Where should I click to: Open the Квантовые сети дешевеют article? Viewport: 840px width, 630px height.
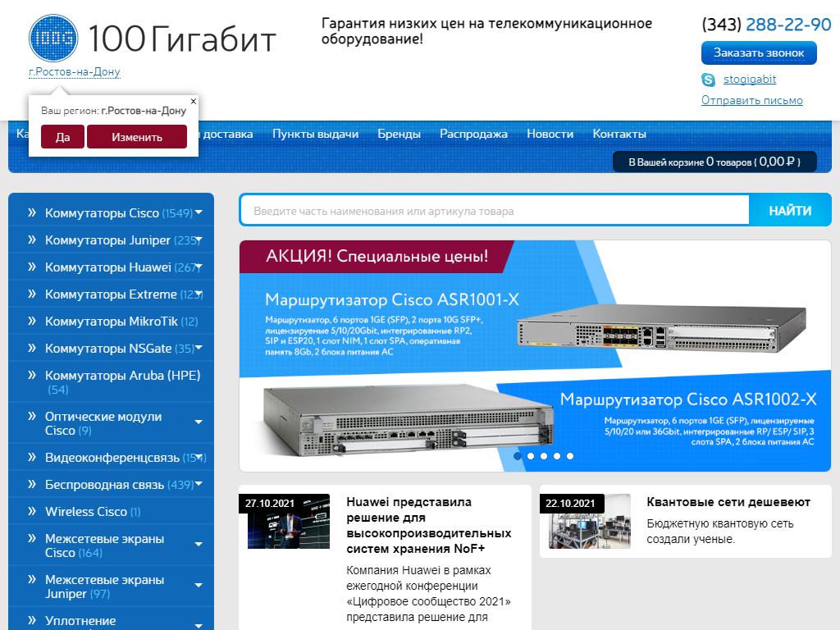[x=728, y=502]
